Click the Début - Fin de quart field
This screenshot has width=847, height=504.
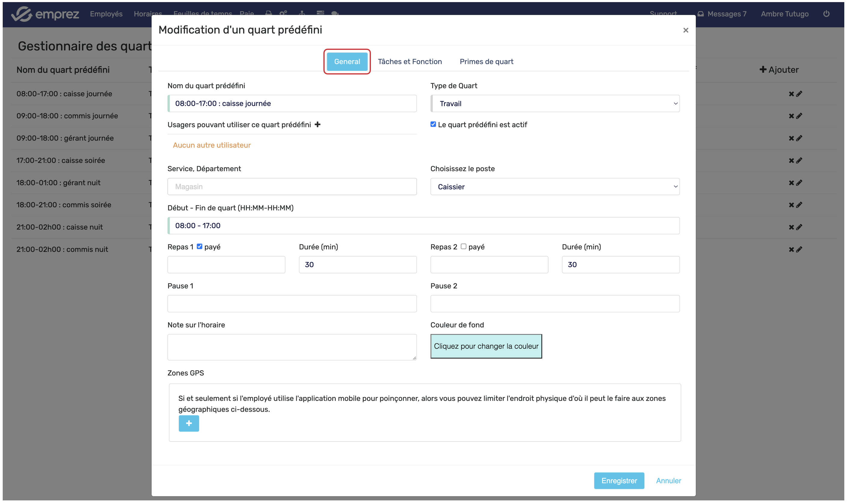(x=423, y=226)
